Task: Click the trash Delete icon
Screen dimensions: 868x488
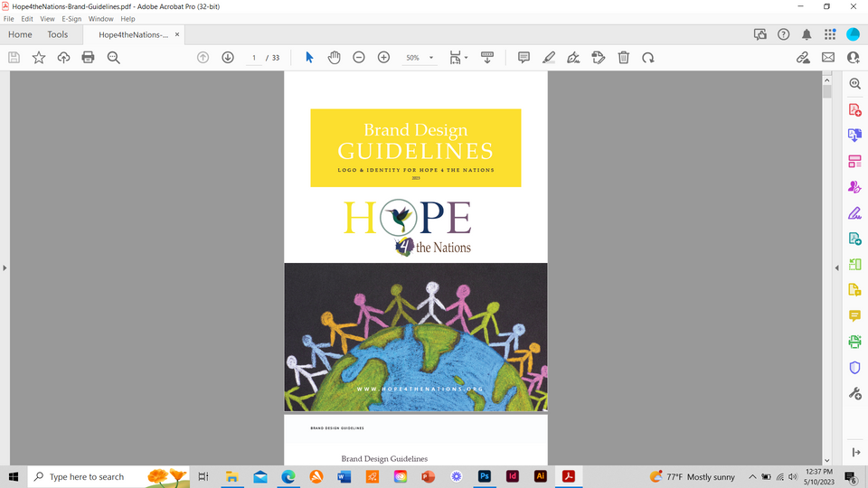Action: (623, 58)
